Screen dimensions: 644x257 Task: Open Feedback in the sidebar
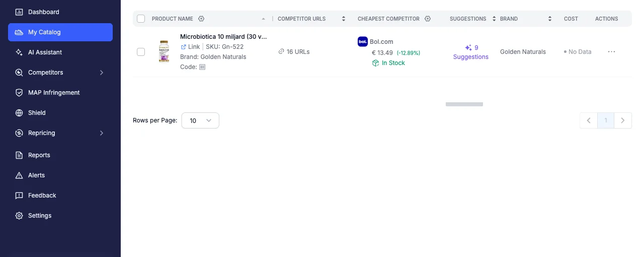pyautogui.click(x=60, y=195)
